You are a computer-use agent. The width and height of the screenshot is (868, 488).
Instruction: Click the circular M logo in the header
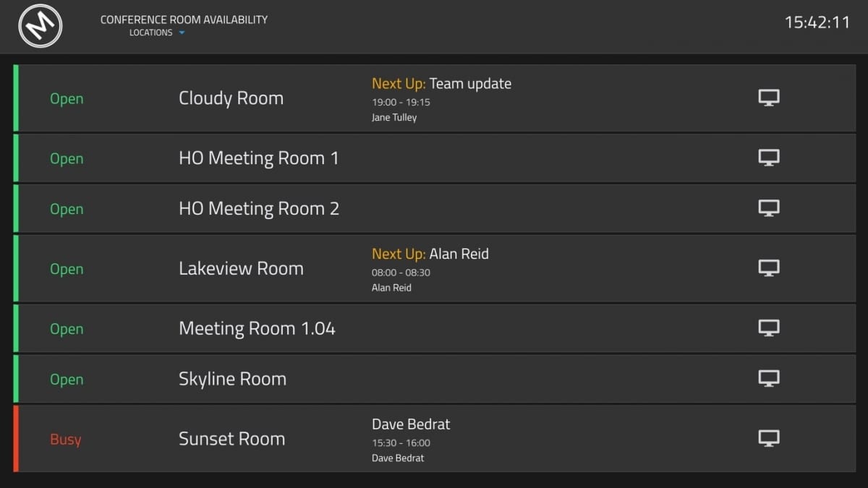tap(40, 26)
